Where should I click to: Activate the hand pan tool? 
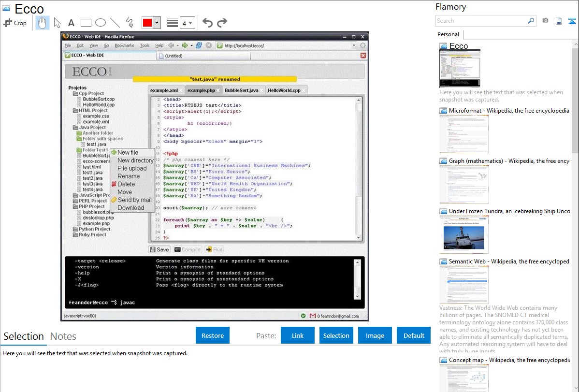click(42, 23)
